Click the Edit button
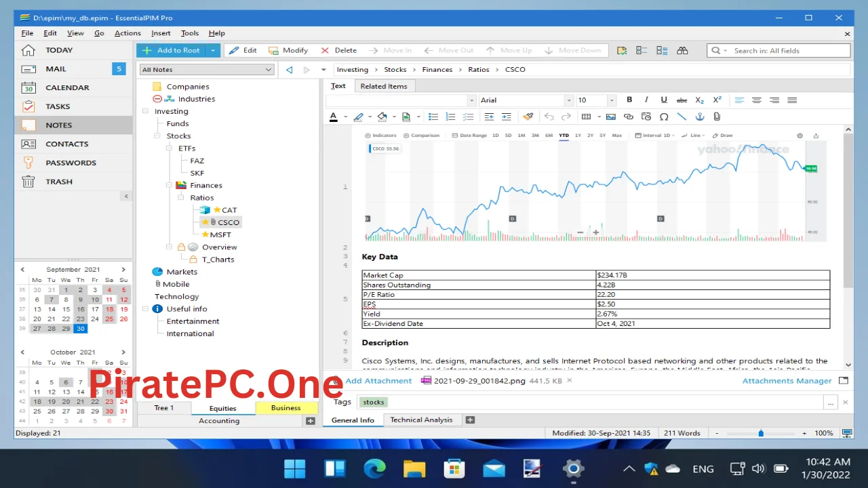The width and height of the screenshot is (868, 488). pos(243,50)
